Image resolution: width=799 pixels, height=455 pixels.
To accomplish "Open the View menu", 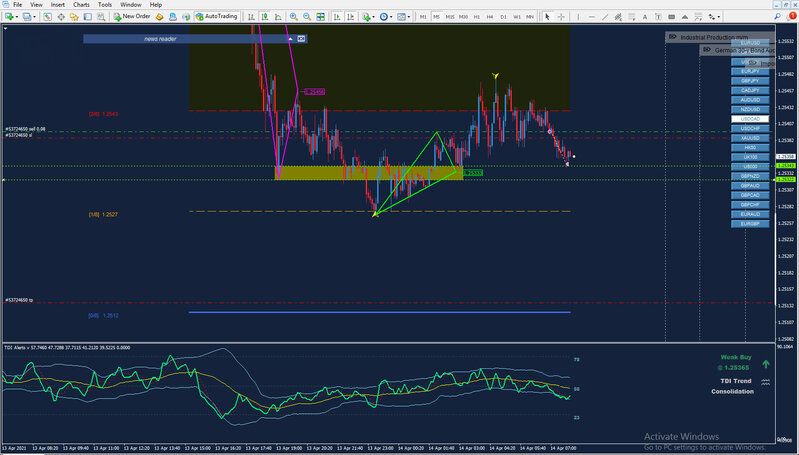I will 36,5.
